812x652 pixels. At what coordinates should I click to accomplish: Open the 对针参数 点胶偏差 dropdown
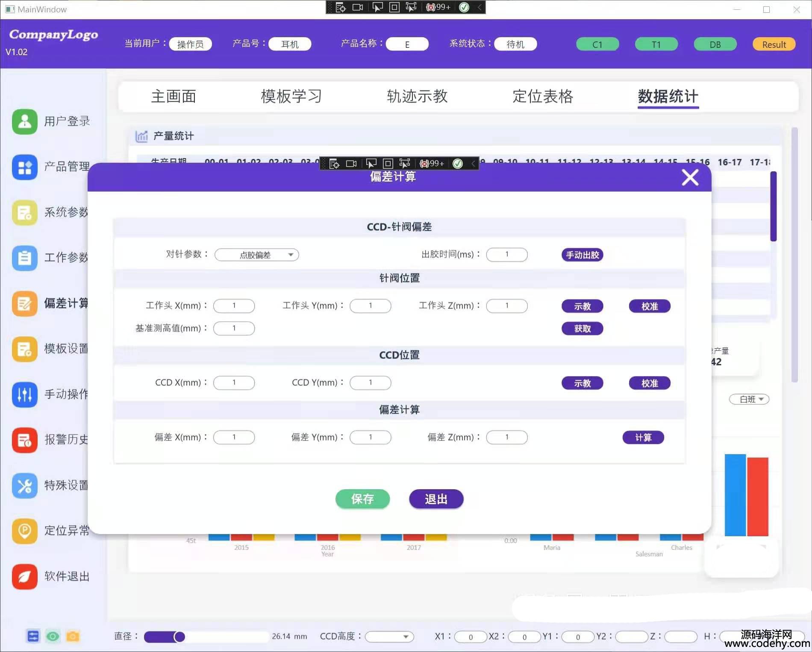click(x=256, y=255)
